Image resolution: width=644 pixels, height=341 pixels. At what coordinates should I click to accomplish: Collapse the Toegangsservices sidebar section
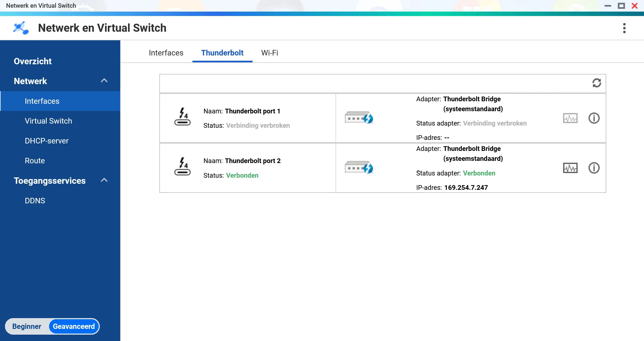click(104, 180)
